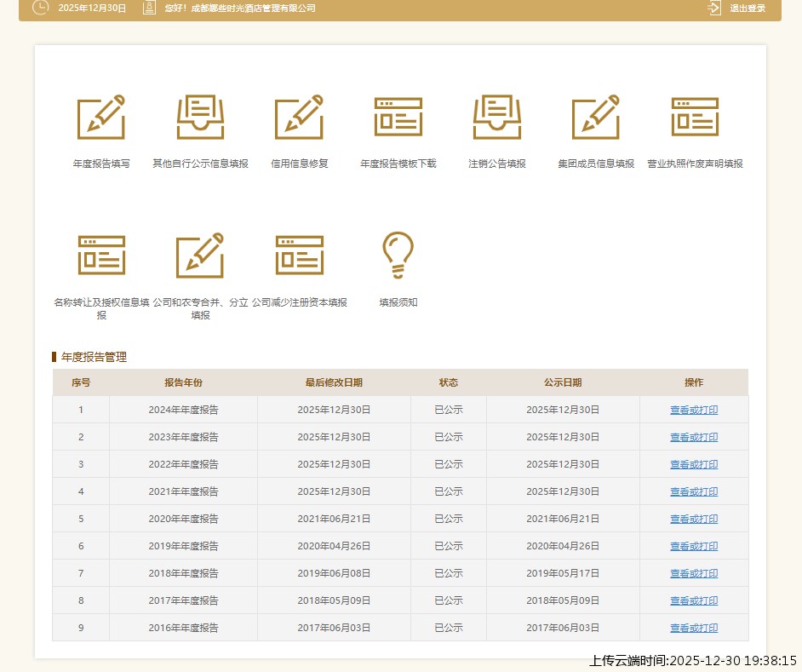Select the 2022年年度报告 row cell
Screen dimensions: 802x672
(x=183, y=464)
